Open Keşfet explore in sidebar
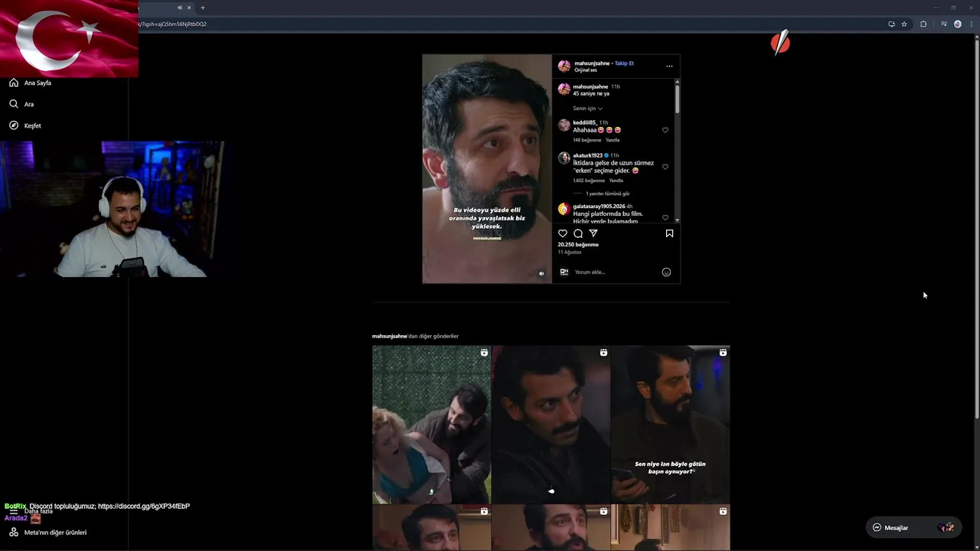Screen dimensions: 980x551 [x=25, y=126]
